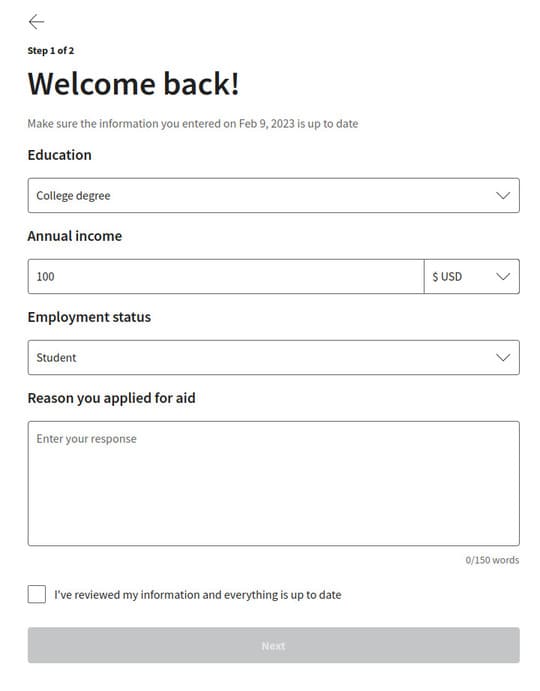This screenshot has height=691, width=540.
Task: Click inside the Enter your response textarea
Action: 273,483
